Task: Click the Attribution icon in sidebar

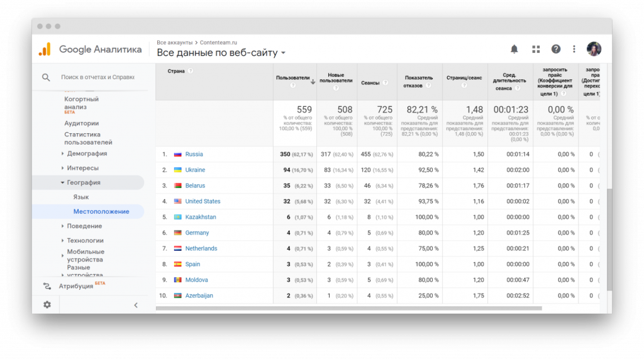Action: coord(47,286)
